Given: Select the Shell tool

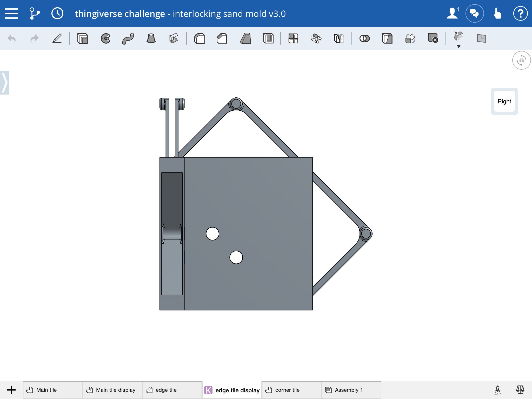Looking at the screenshot, I should pyautogui.click(x=268, y=38).
